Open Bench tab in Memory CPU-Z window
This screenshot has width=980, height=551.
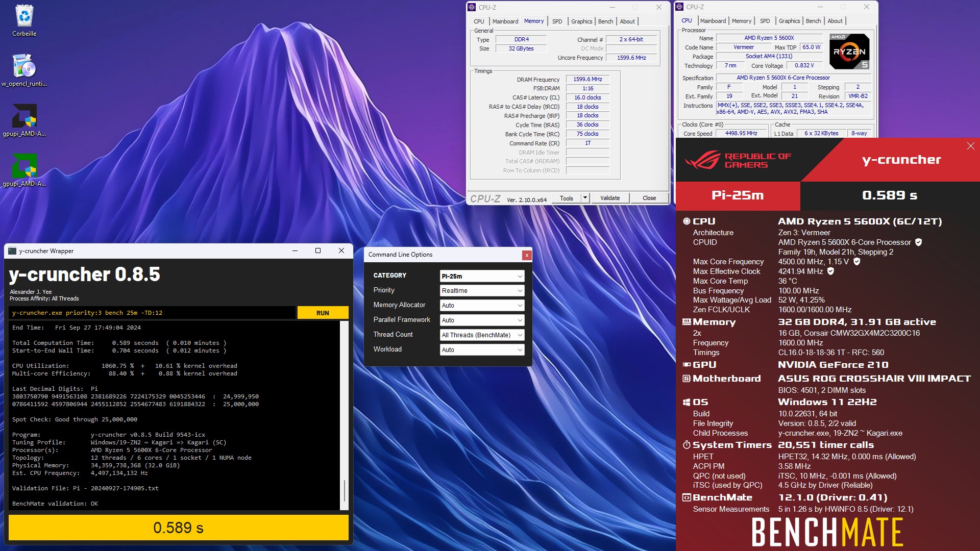(x=605, y=21)
